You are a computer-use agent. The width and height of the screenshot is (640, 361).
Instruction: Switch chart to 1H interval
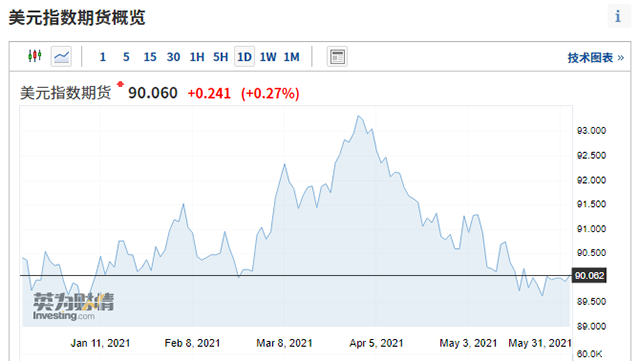pos(197,57)
